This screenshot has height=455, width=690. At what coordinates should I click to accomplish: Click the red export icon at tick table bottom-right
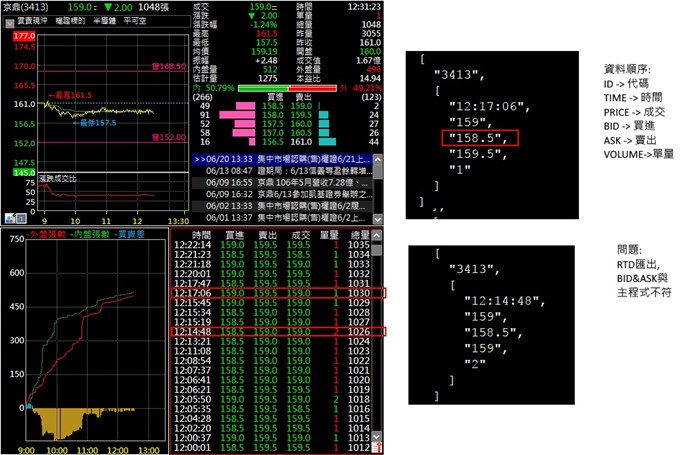pyautogui.click(x=379, y=450)
